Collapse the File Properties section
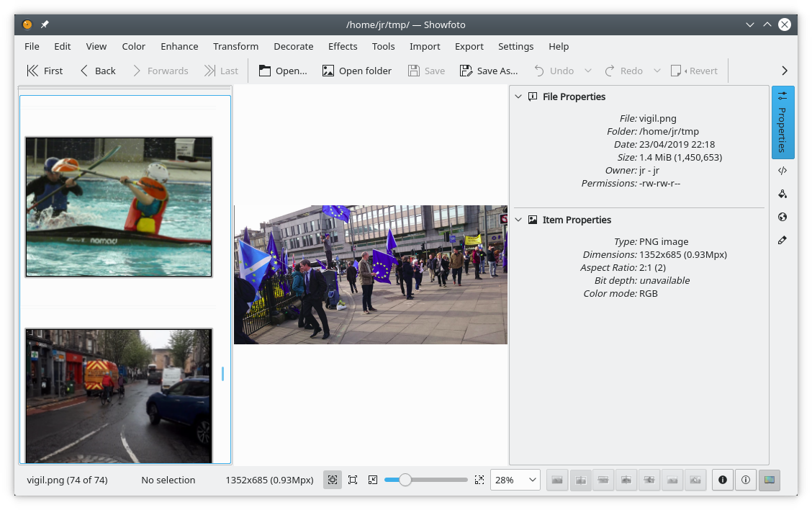Viewport: 812px width, 510px height. 518,97
